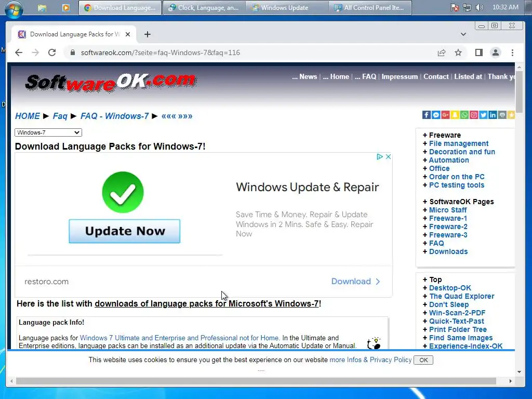532x399 pixels.
Task: Click the network tray icon
Action: (467, 7)
